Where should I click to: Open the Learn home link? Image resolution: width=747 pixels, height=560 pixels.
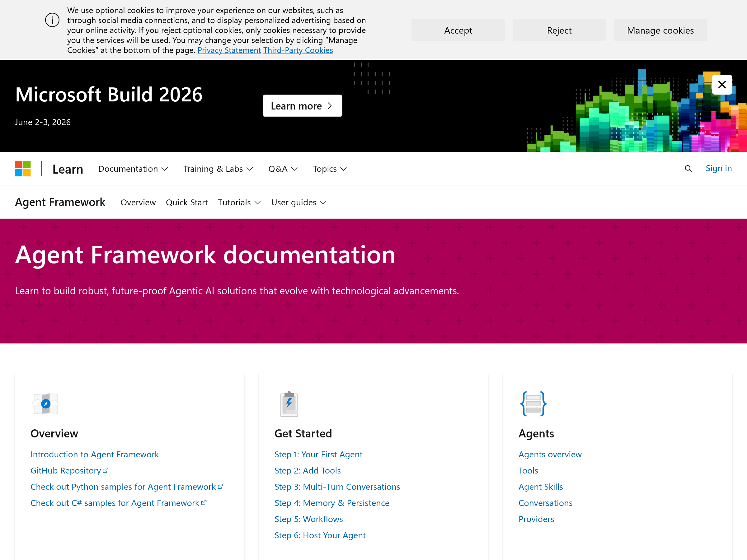(x=68, y=169)
